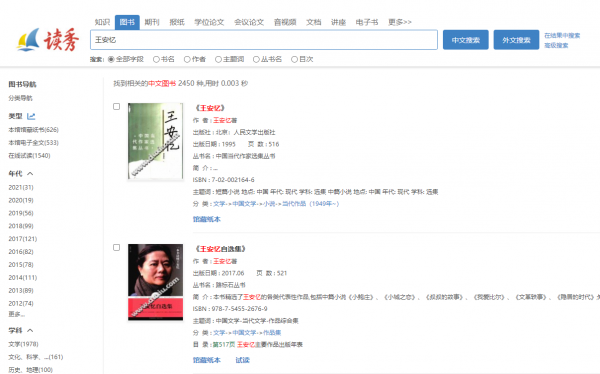Open 馆藏纸本 link for 《王安忆自选集》
The height and width of the screenshot is (374, 600).
(x=207, y=360)
